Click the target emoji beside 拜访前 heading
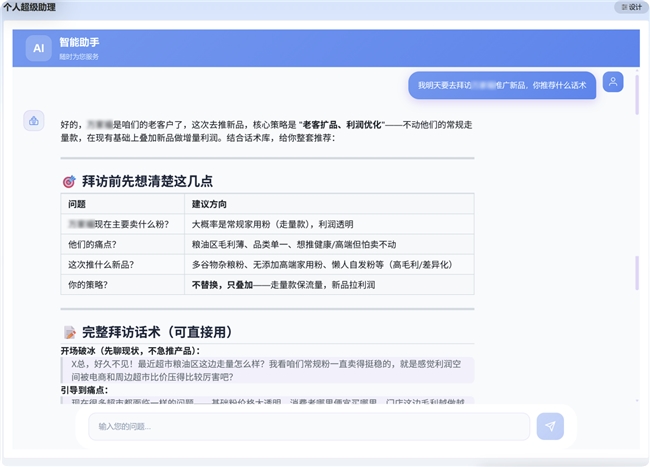This screenshot has height=467, width=650. click(69, 181)
